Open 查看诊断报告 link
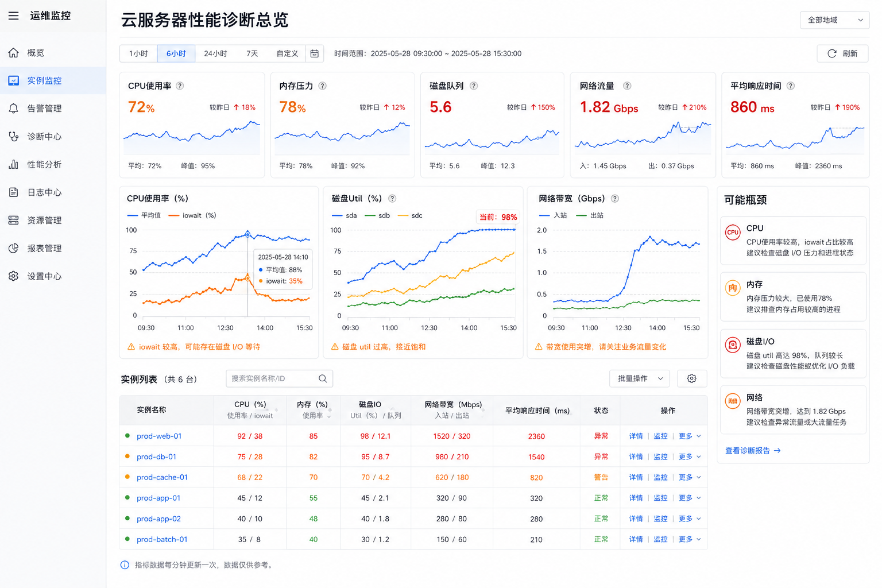 click(753, 451)
